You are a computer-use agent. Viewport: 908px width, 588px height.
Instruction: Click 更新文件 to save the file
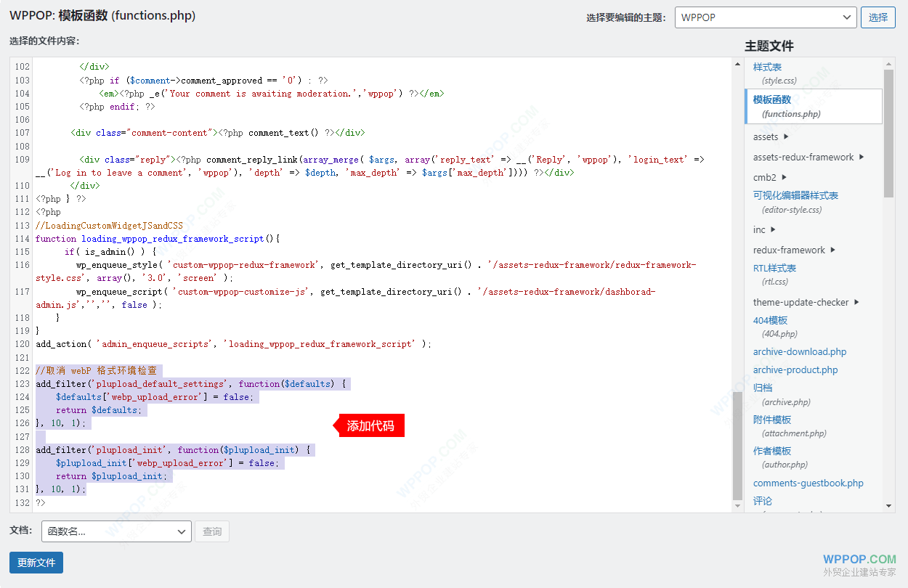(x=36, y=563)
